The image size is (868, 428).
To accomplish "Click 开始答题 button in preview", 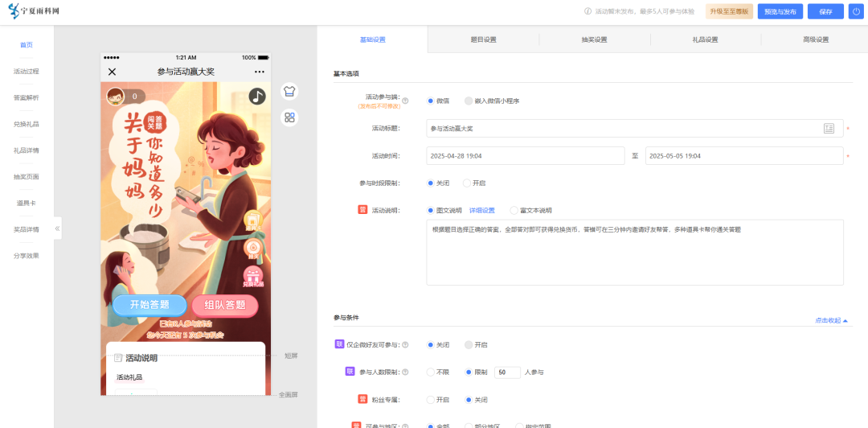I will click(150, 305).
